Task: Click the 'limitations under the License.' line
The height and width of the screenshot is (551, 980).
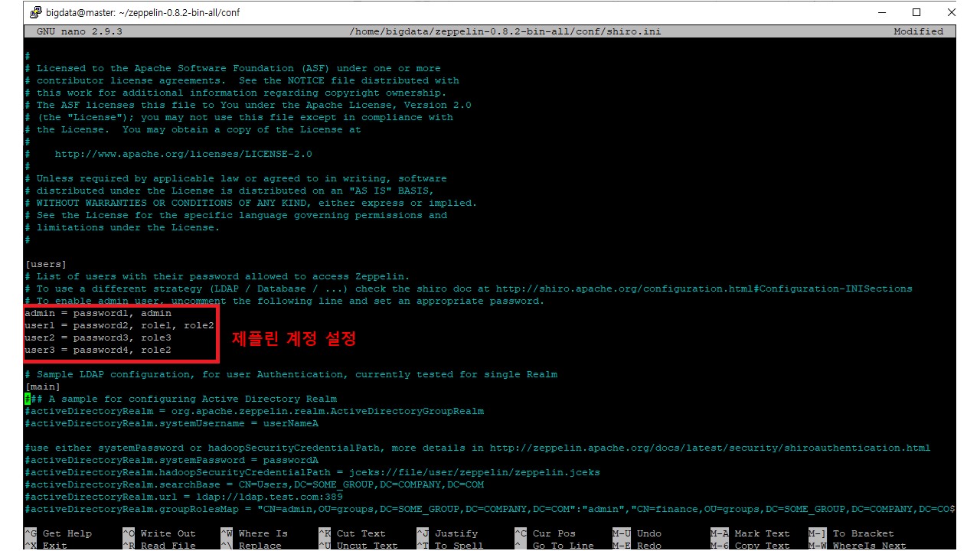Action: pyautogui.click(x=122, y=227)
